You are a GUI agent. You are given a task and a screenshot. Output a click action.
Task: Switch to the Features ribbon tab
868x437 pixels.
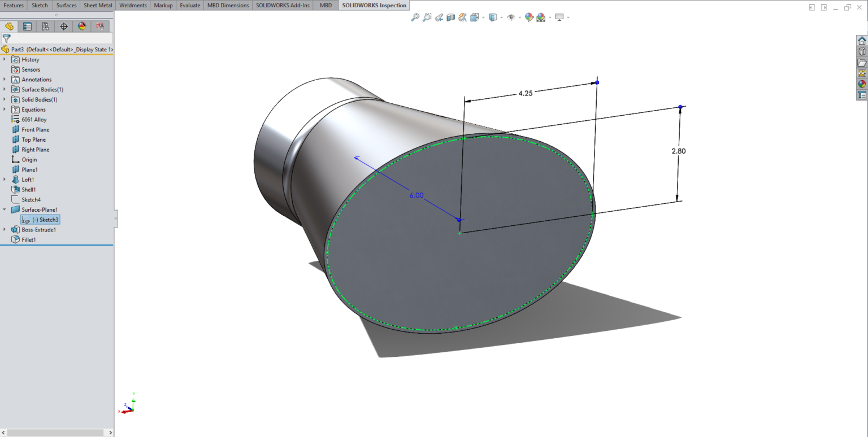(14, 5)
